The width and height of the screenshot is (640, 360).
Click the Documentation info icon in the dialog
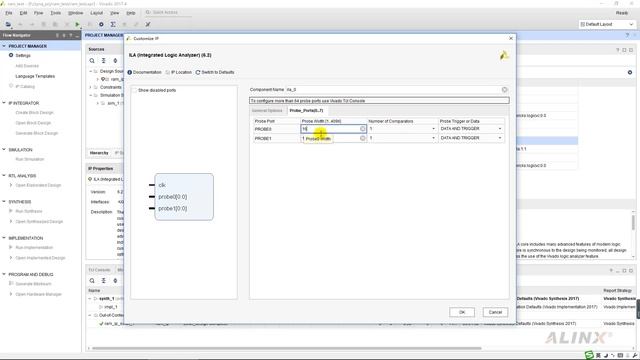pos(130,72)
